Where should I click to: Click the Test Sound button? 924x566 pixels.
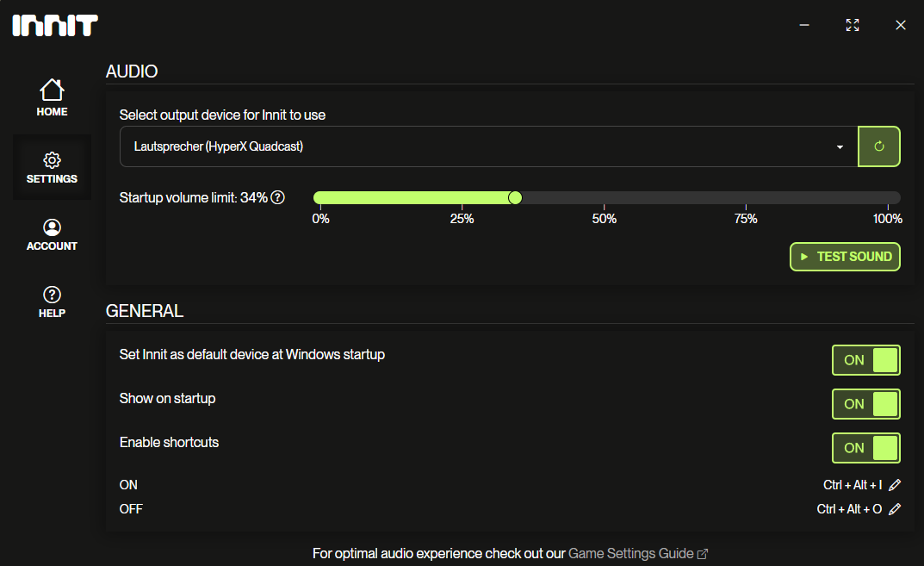click(845, 257)
